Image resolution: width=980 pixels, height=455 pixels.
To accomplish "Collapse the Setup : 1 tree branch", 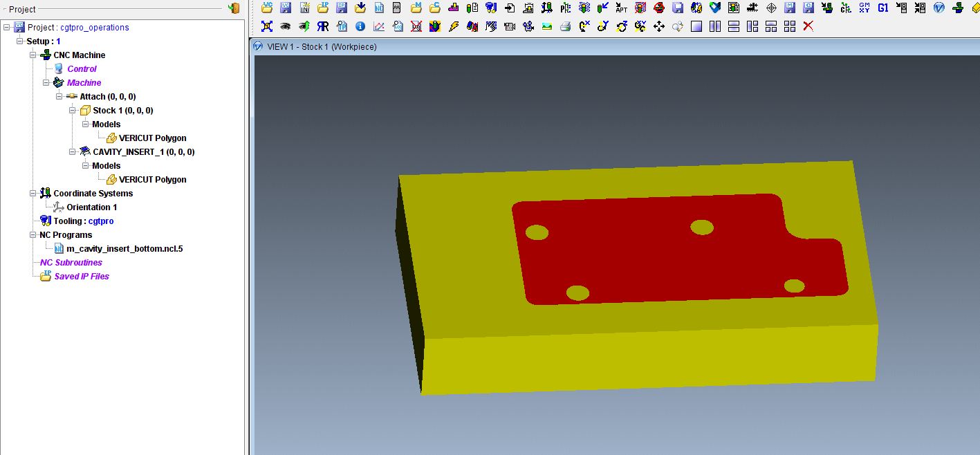I will pyautogui.click(x=20, y=41).
